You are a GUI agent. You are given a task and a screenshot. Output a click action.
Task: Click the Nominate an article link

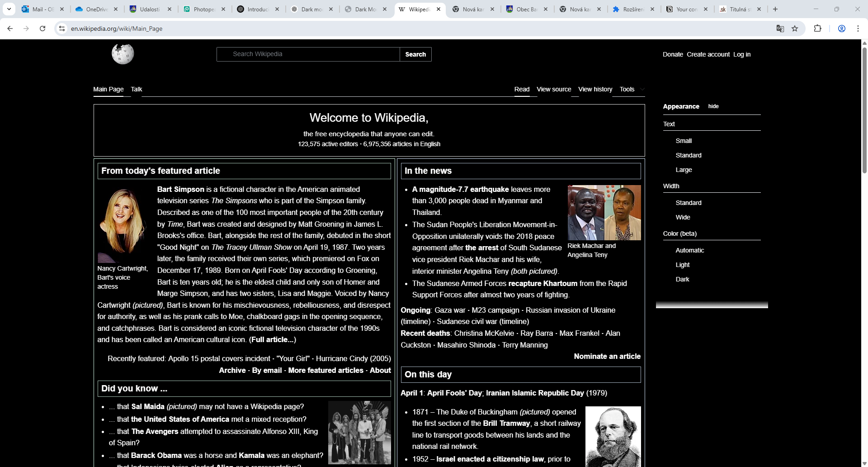607,356
